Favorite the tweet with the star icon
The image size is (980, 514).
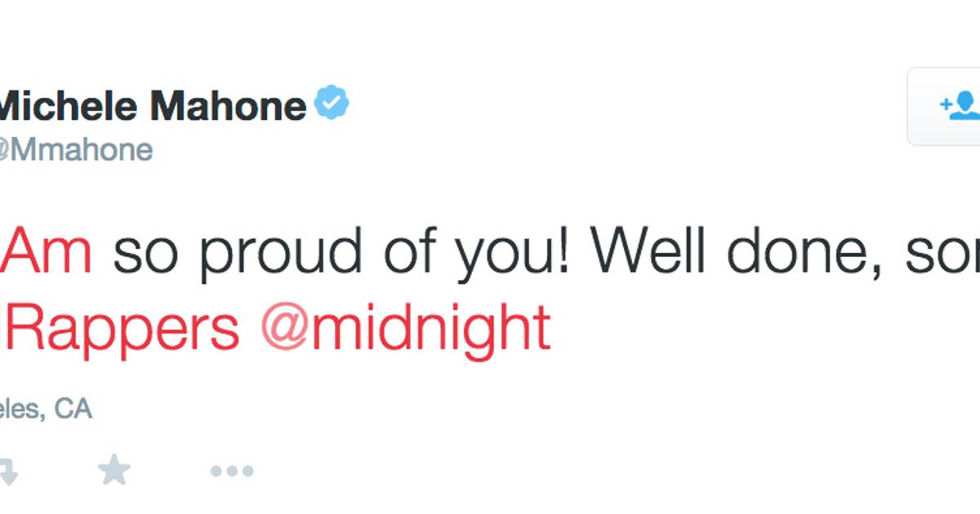(114, 470)
